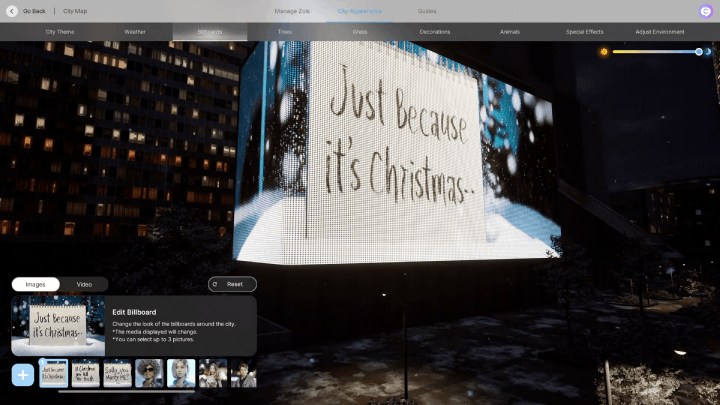Select the Decorations tab
Screen dimensions: 720x405
[x=435, y=32]
